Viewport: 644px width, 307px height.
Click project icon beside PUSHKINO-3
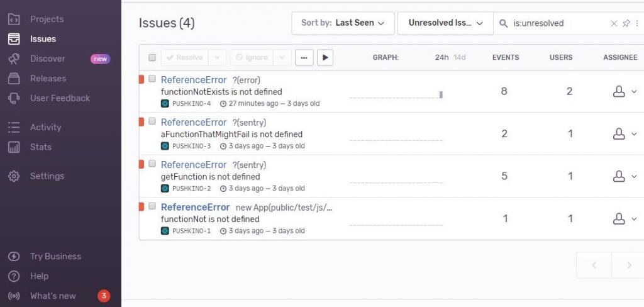[165, 146]
